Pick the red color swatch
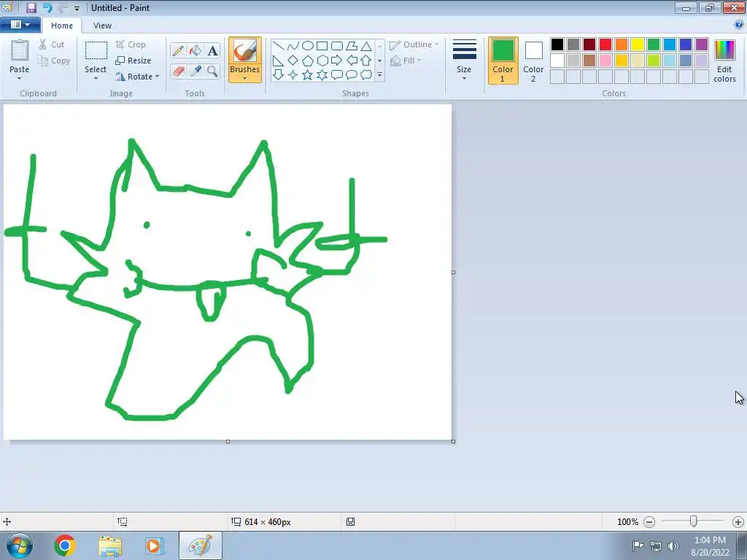The width and height of the screenshot is (747, 560). tap(605, 44)
